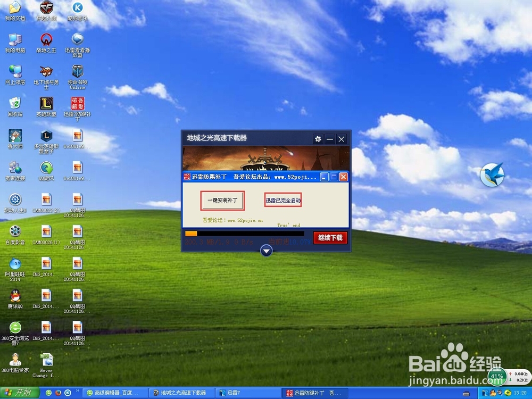
Task: Open 迅雷看看播放器 desktop shortcut
Action: click(x=77, y=45)
